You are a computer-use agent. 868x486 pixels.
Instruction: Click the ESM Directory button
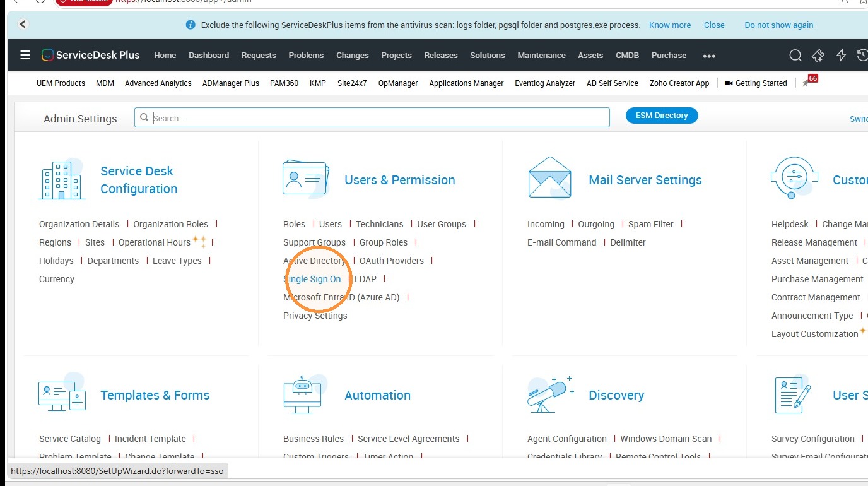pyautogui.click(x=662, y=116)
